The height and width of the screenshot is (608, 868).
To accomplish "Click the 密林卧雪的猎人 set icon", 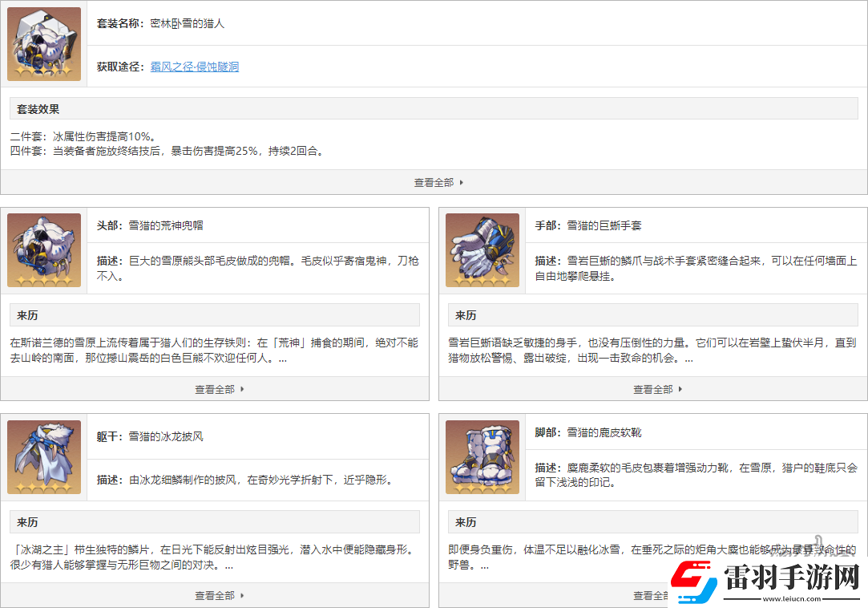I will click(x=44, y=44).
